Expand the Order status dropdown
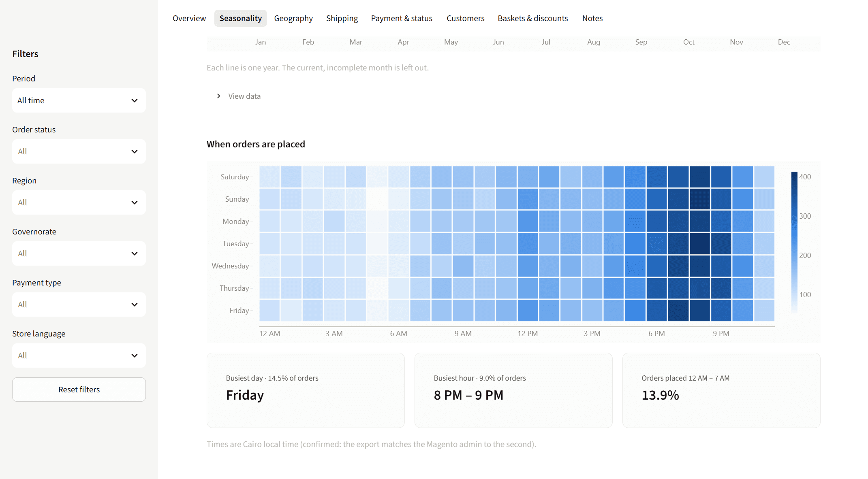The image size is (868, 479). pos(79,151)
